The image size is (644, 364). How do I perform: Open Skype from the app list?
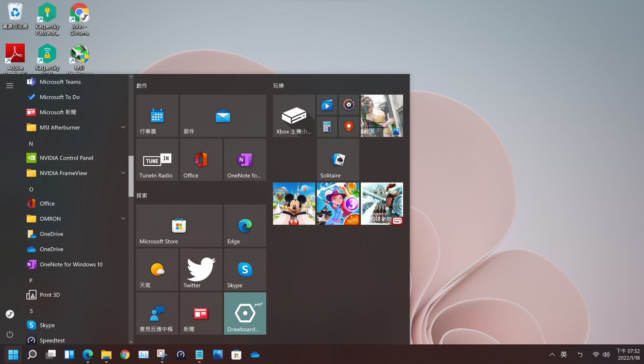pos(76,325)
